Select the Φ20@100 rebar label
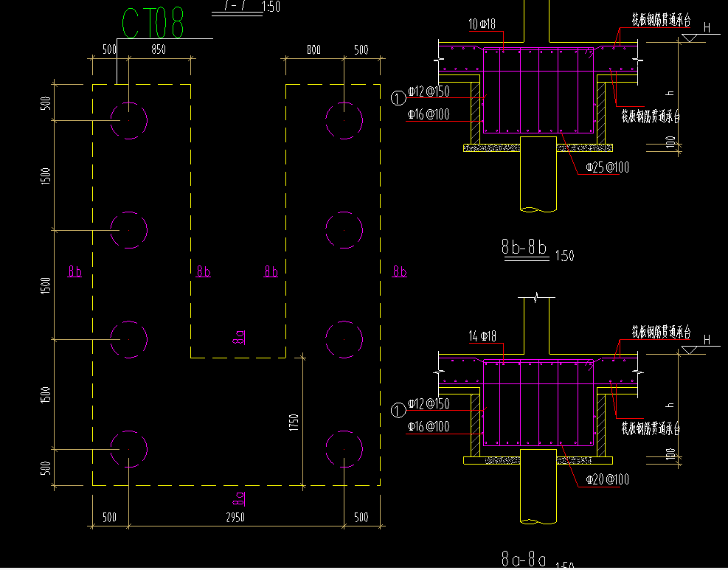The height and width of the screenshot is (570, 728). pyautogui.click(x=607, y=479)
